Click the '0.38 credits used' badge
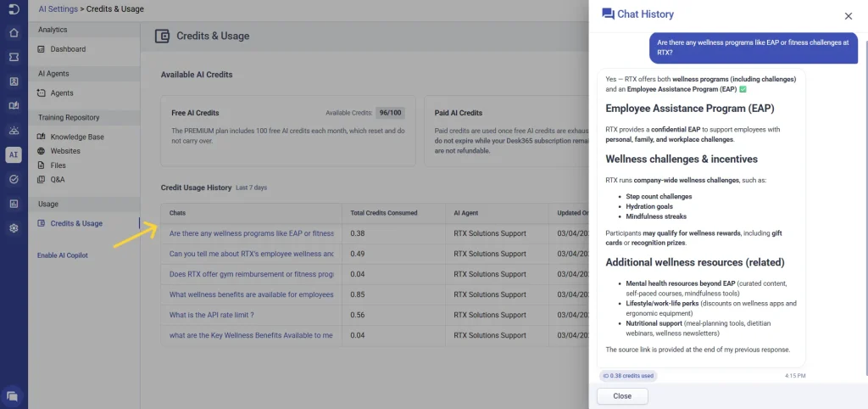This screenshot has width=868, height=409. point(628,376)
